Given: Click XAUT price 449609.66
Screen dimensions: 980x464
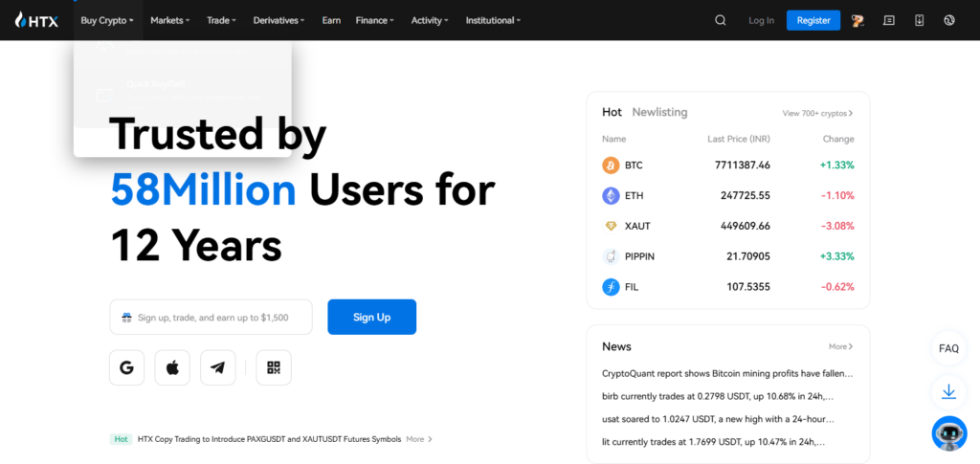Looking at the screenshot, I should click(x=745, y=226).
